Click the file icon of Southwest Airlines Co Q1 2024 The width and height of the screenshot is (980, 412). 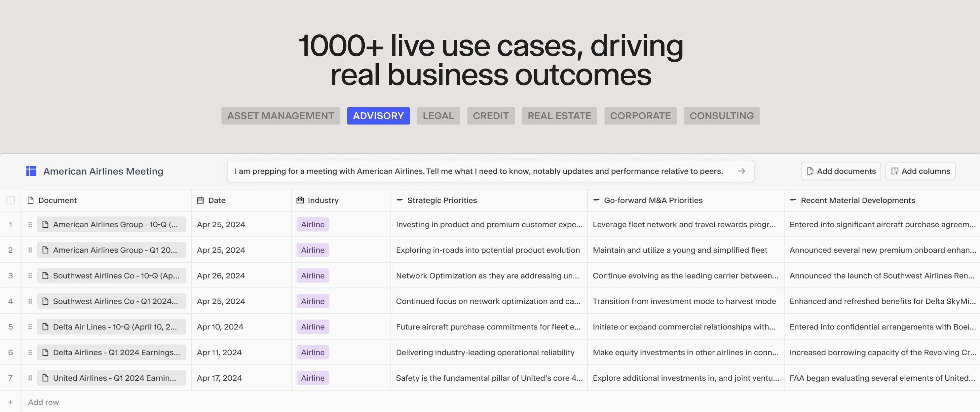[x=45, y=301]
